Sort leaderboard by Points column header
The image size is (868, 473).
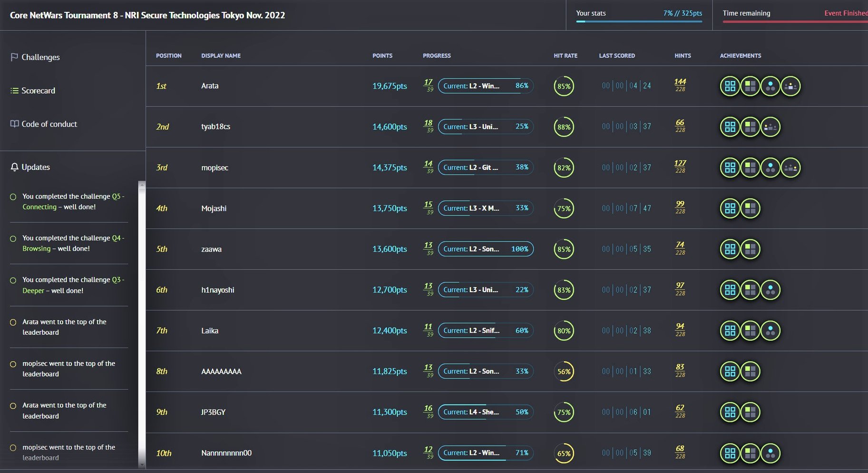click(382, 56)
